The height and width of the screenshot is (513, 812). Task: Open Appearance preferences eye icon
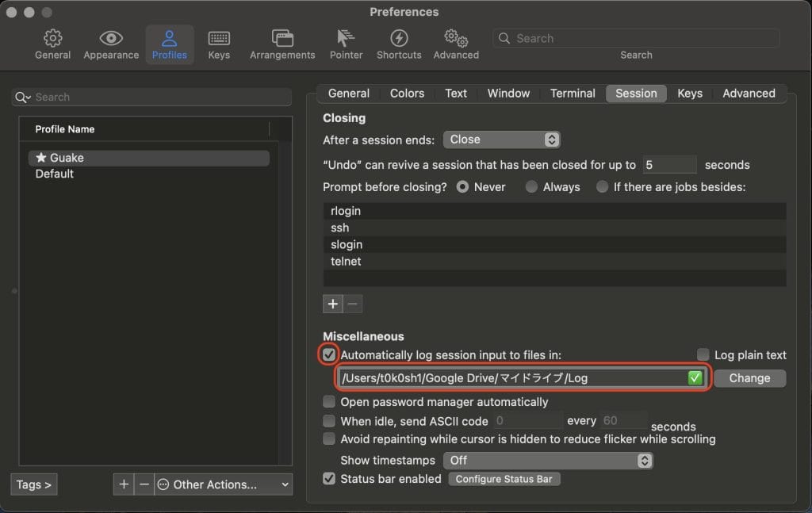click(x=111, y=38)
